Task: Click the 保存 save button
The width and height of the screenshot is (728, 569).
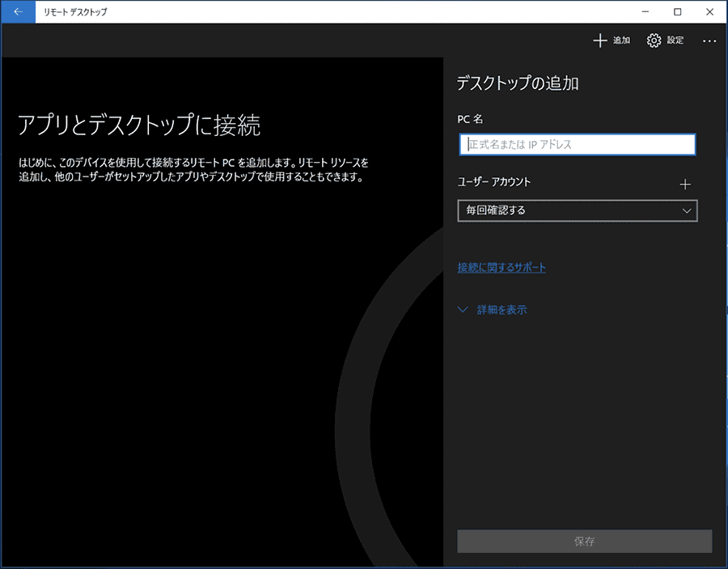Action: coord(584,541)
